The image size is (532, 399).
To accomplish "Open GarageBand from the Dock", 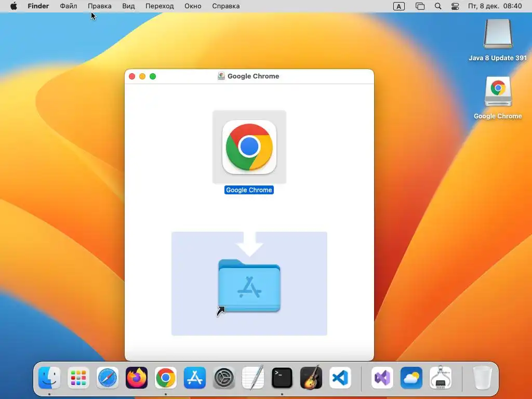I will click(x=311, y=378).
